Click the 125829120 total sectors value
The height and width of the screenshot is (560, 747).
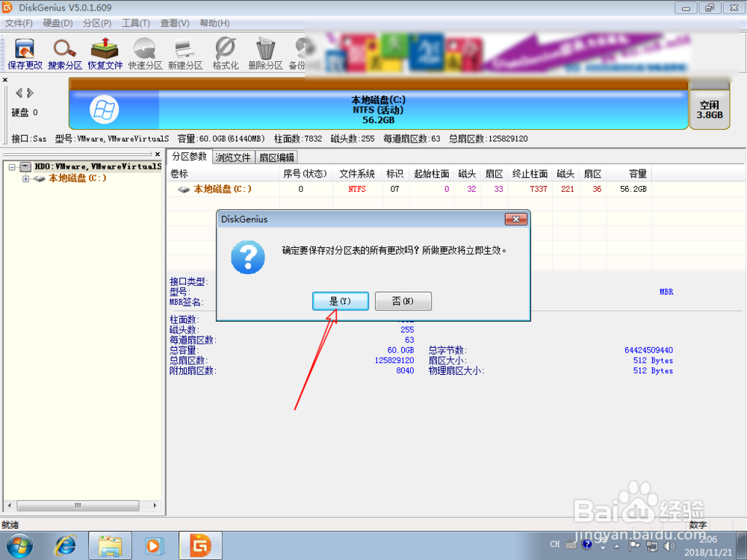[x=394, y=361]
